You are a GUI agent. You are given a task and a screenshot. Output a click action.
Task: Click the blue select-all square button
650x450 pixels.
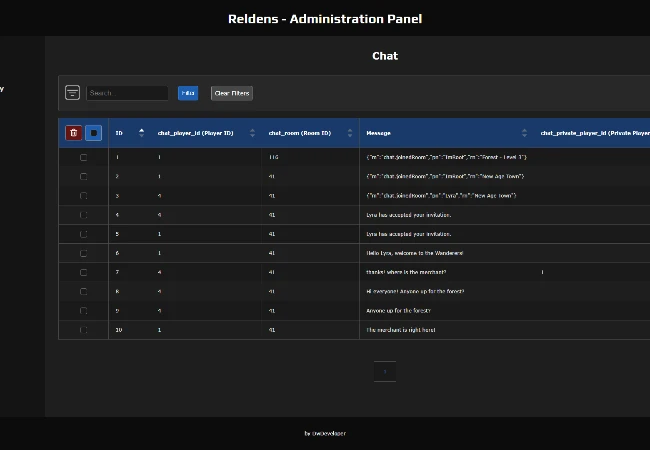94,133
